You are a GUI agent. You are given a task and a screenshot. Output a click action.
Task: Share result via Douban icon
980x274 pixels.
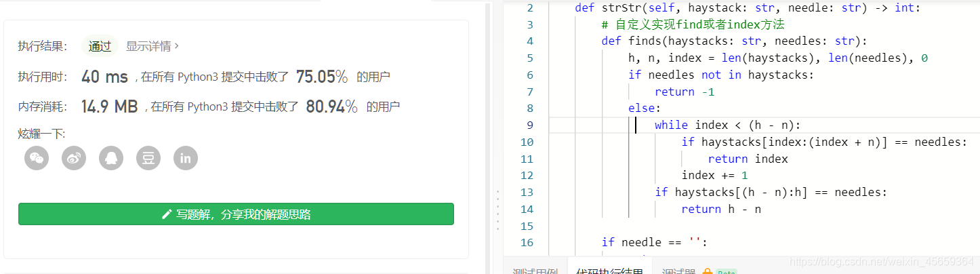[x=148, y=158]
